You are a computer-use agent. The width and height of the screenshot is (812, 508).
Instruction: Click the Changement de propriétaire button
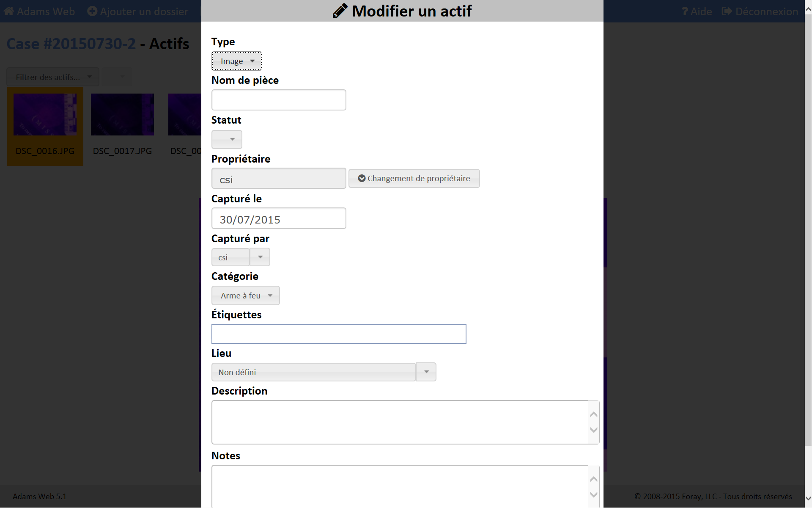[414, 178]
